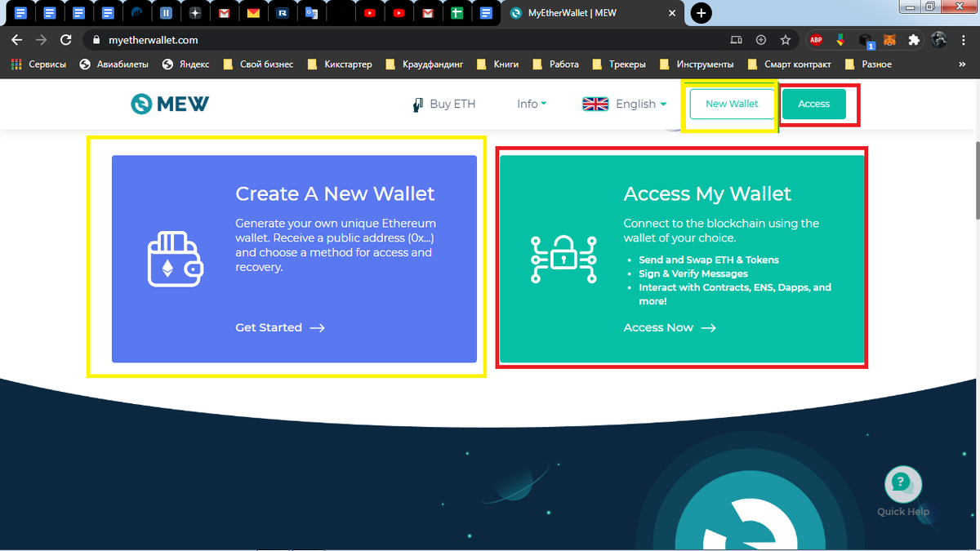Open the Сервисы apps shortcut

tap(38, 64)
